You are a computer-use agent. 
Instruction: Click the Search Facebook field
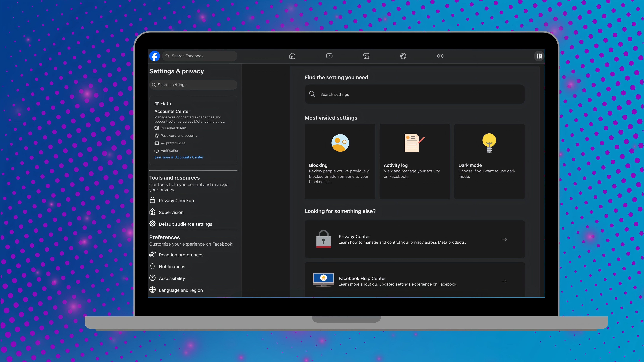199,56
